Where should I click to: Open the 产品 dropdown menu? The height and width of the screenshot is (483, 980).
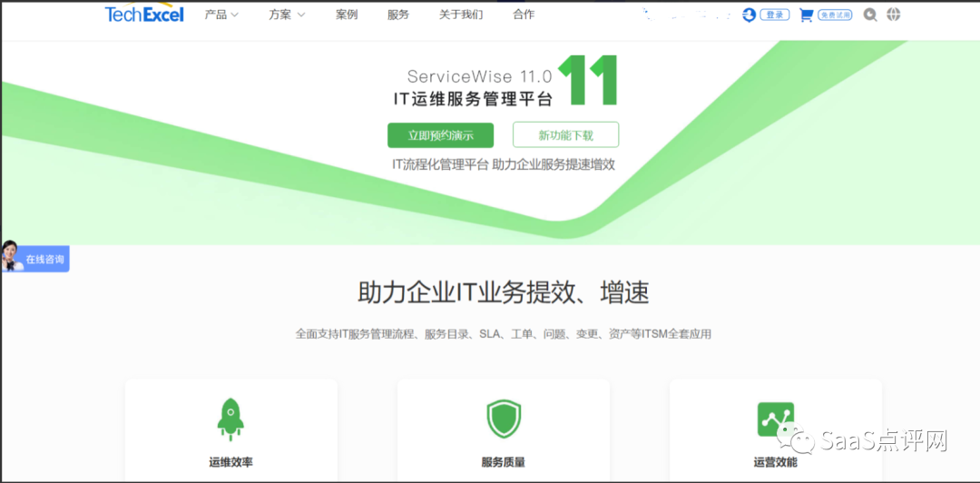[221, 15]
